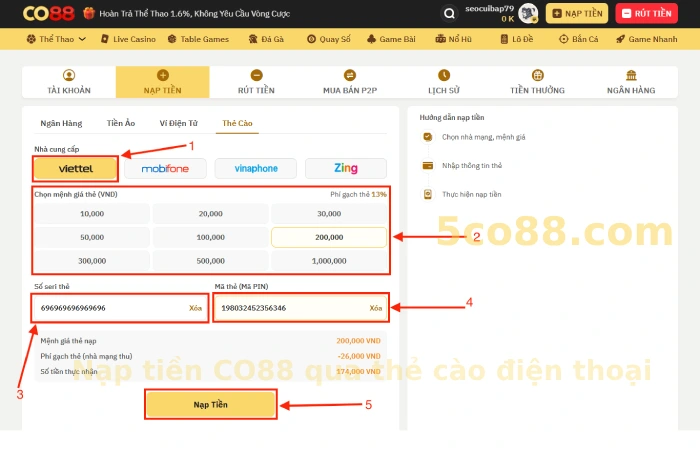Click the Game Nhanh rocket icon

click(620, 39)
